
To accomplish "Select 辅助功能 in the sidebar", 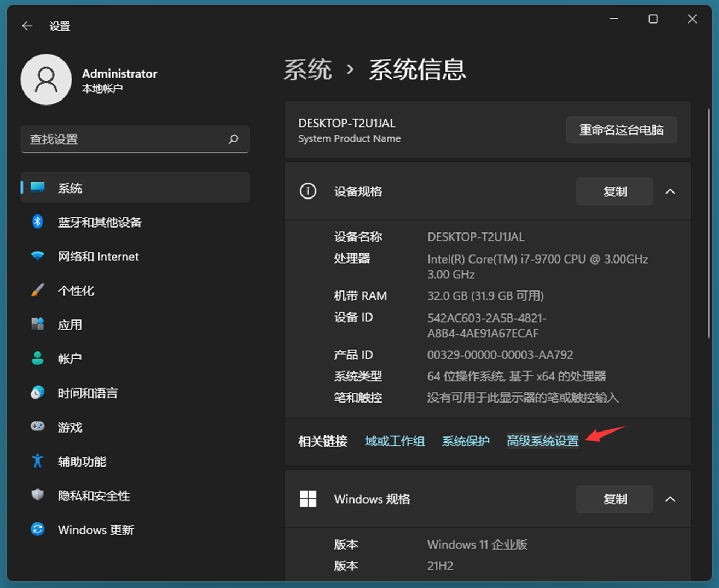I will click(x=135, y=461).
